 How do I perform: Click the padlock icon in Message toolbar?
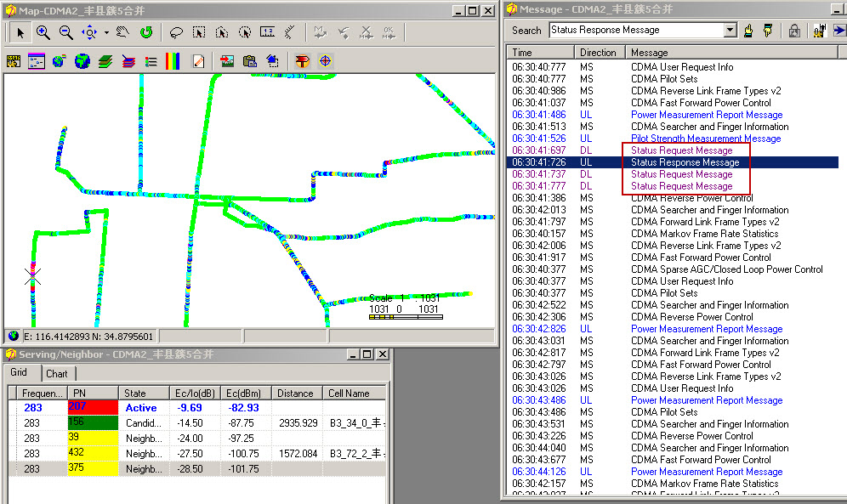coord(794,31)
